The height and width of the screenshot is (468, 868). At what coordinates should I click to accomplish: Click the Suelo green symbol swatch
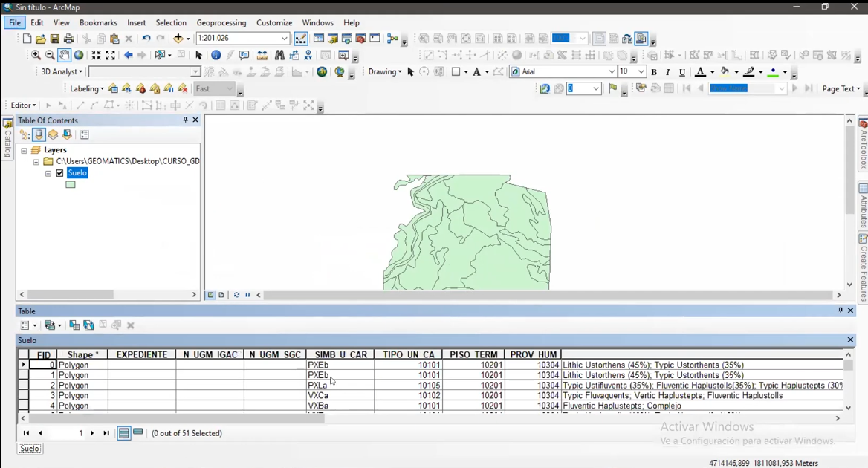[71, 185]
